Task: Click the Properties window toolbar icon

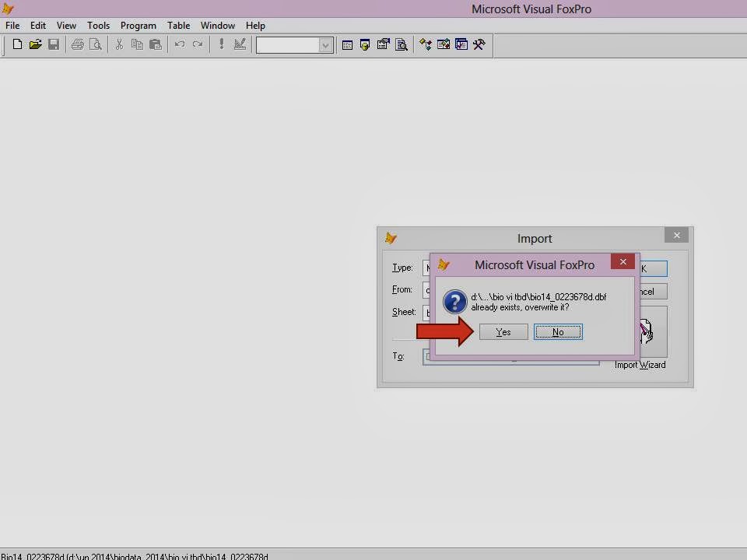Action: [x=383, y=45]
